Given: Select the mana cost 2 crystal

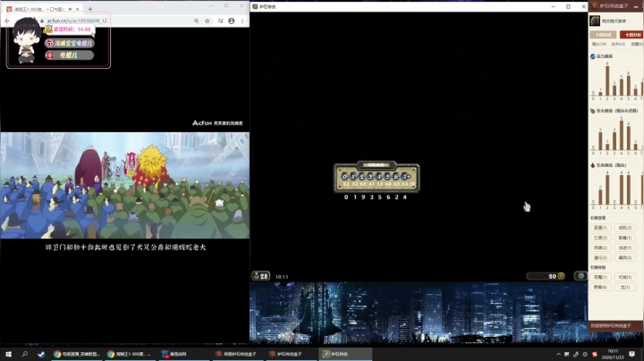Looking at the screenshot, I should click(362, 176).
